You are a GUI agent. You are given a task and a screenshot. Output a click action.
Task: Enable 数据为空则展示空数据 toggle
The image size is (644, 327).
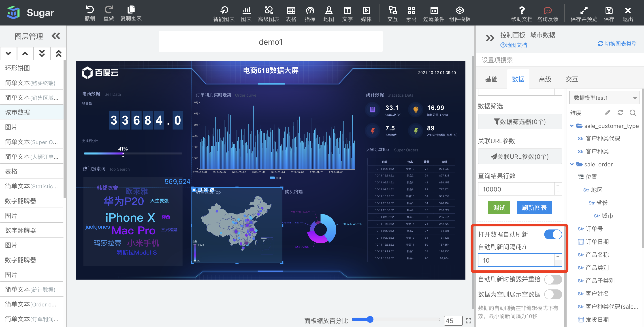(x=553, y=294)
